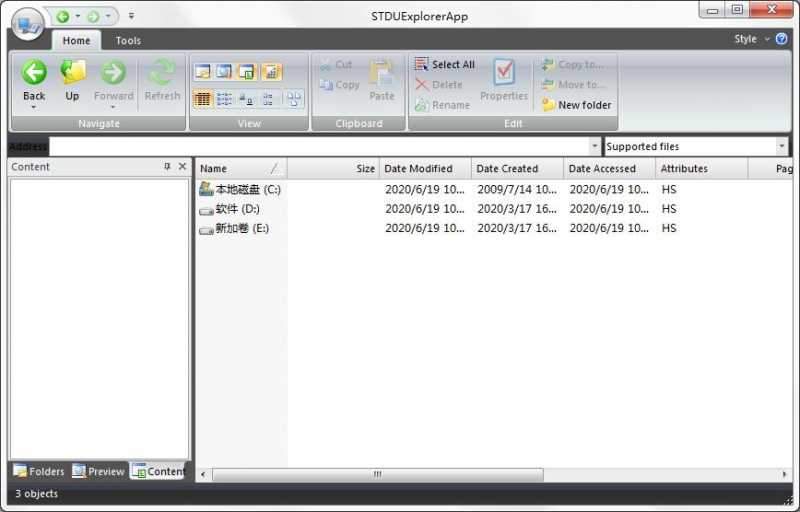
Task: Open the application orb menu
Action: pos(28,23)
